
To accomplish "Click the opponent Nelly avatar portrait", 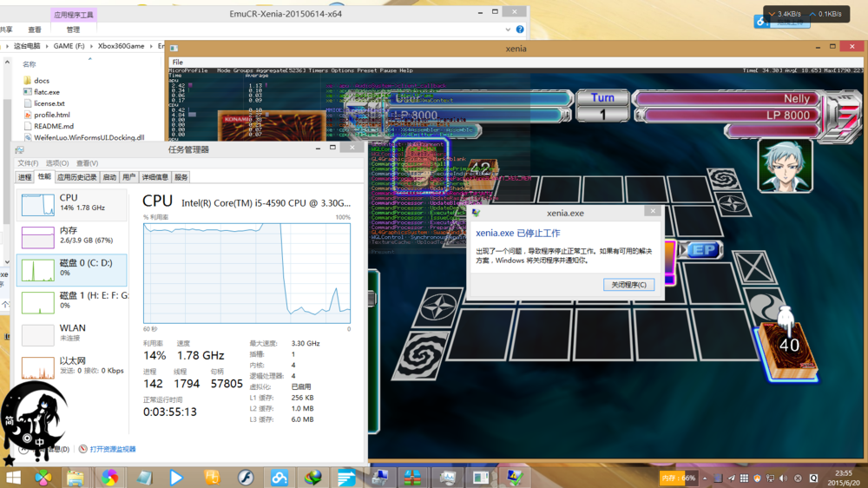I will pos(785,166).
